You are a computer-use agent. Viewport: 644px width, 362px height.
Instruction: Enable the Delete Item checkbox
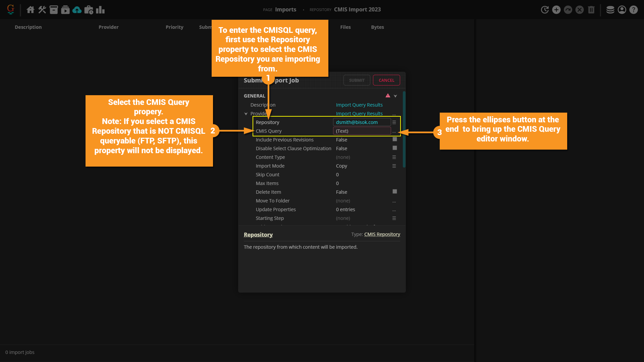[394, 192]
